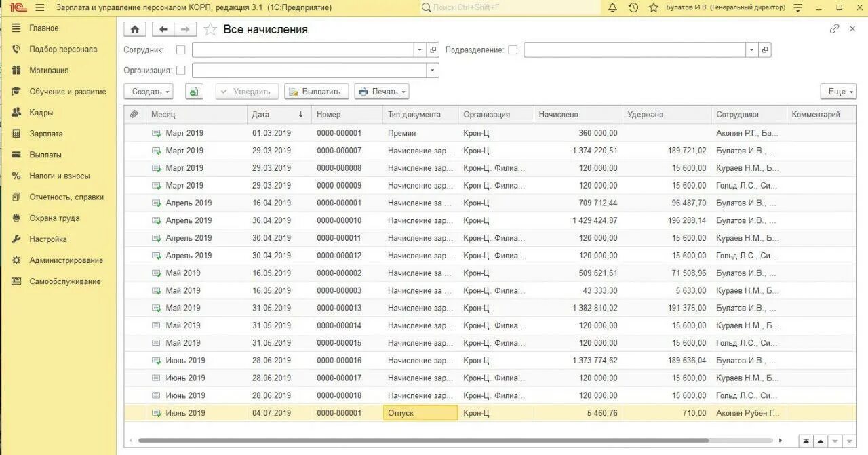Click the horizontal scrollbar of the list
The height and width of the screenshot is (455, 868).
pos(424,440)
